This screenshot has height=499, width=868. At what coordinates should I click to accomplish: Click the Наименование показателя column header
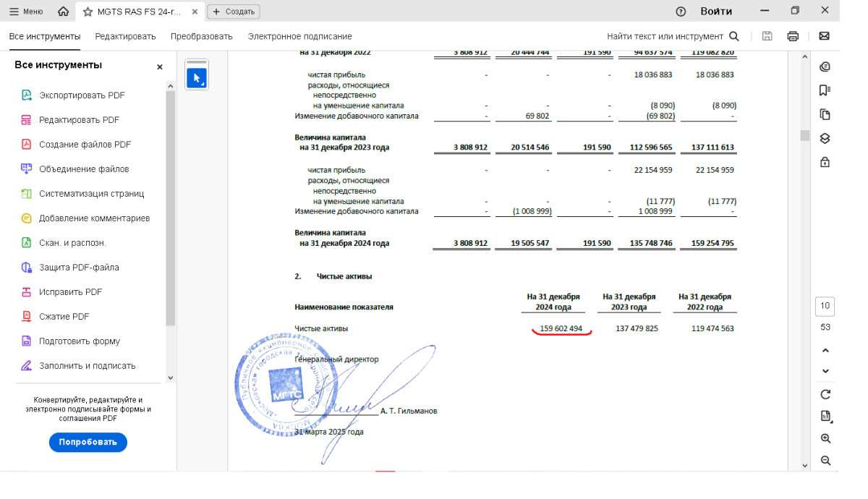(x=344, y=307)
